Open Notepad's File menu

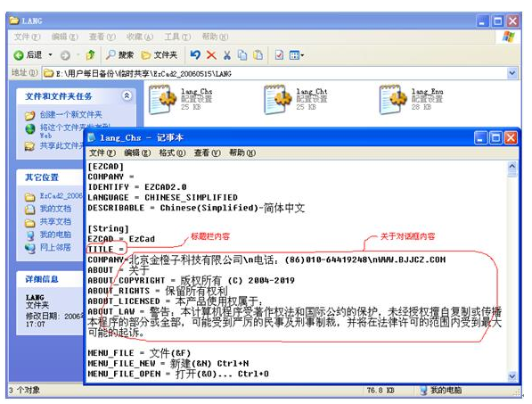(x=102, y=153)
